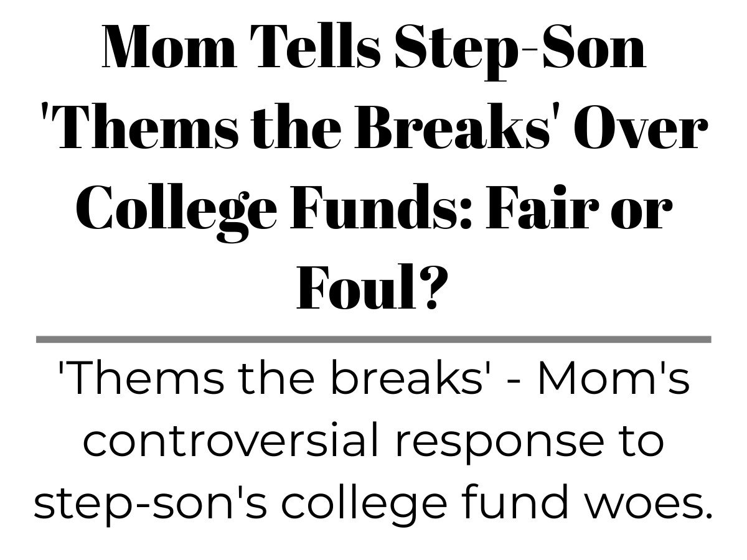The height and width of the screenshot is (560, 747).
Task: Click the bold word 'Thems' in the title
Action: coord(138,129)
